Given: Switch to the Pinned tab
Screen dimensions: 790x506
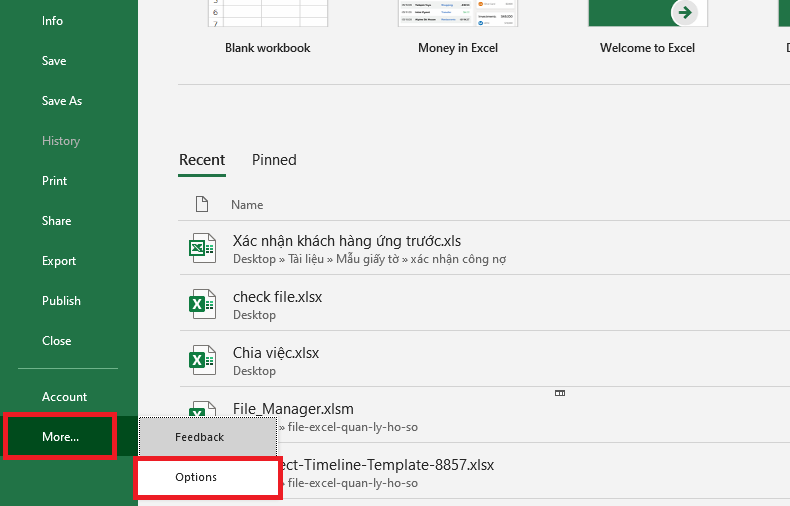Looking at the screenshot, I should 274,160.
